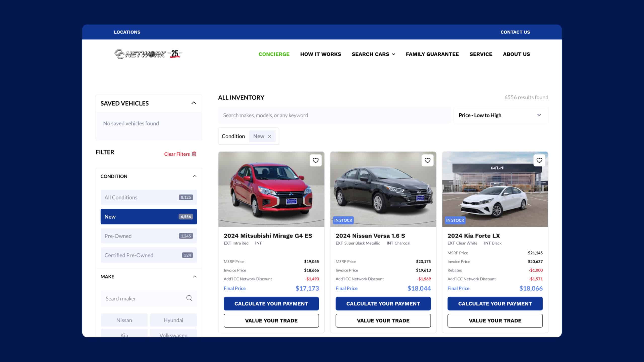
Task: Go to How It Works
Action: click(x=320, y=54)
